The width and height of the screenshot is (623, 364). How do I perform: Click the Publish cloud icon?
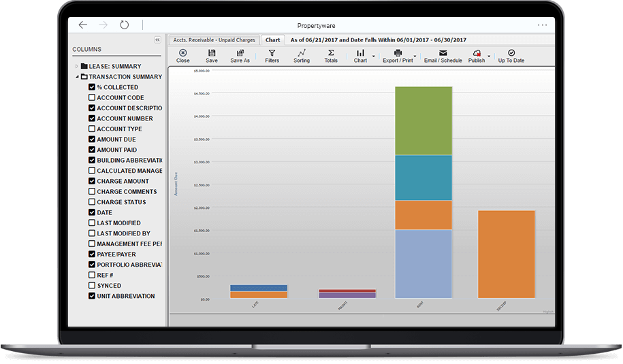(x=477, y=53)
